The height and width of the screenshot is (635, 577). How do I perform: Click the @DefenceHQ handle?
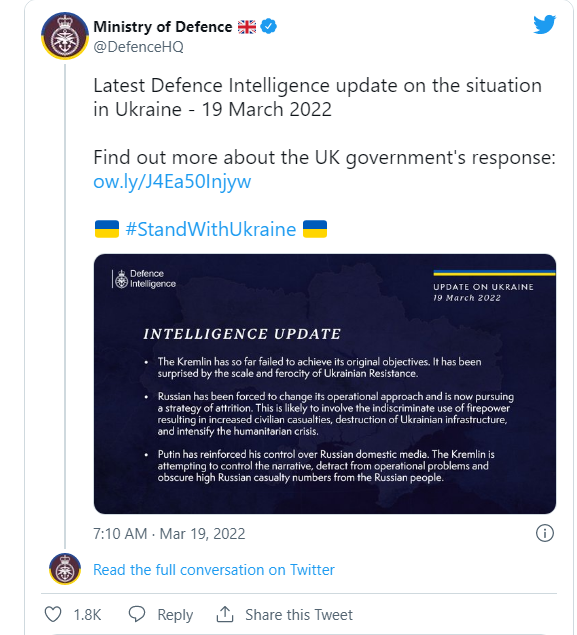pyautogui.click(x=138, y=47)
